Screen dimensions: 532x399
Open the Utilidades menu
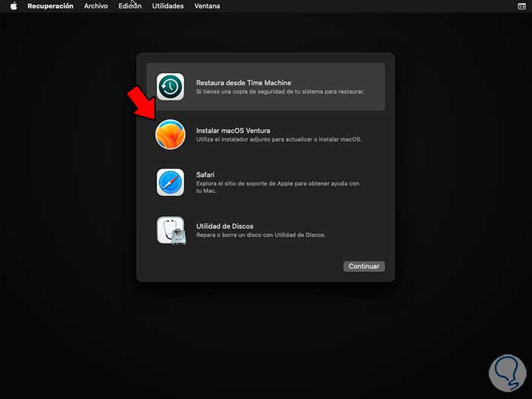[168, 6]
